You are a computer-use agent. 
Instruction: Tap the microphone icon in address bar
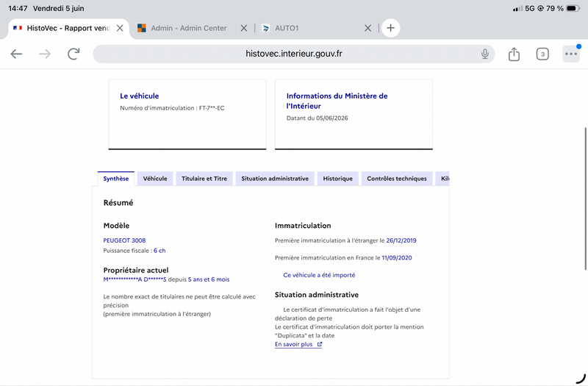tap(485, 54)
